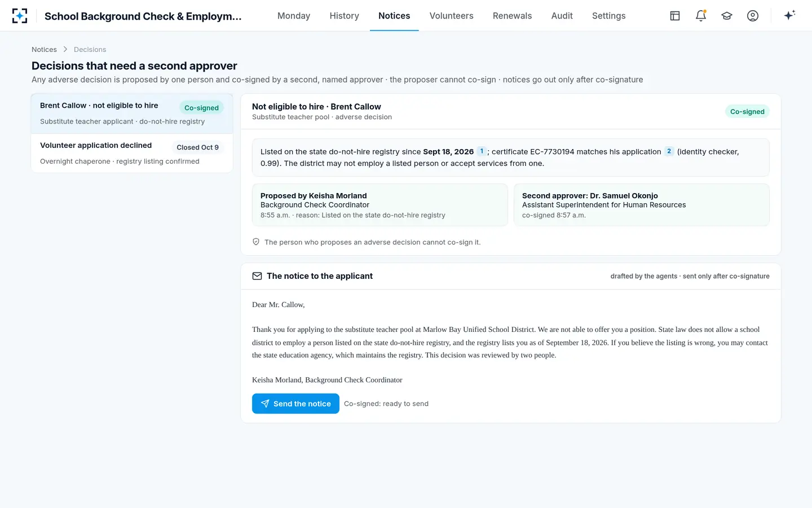The image size is (812, 508).
Task: Open the user account icon
Action: [x=753, y=16]
